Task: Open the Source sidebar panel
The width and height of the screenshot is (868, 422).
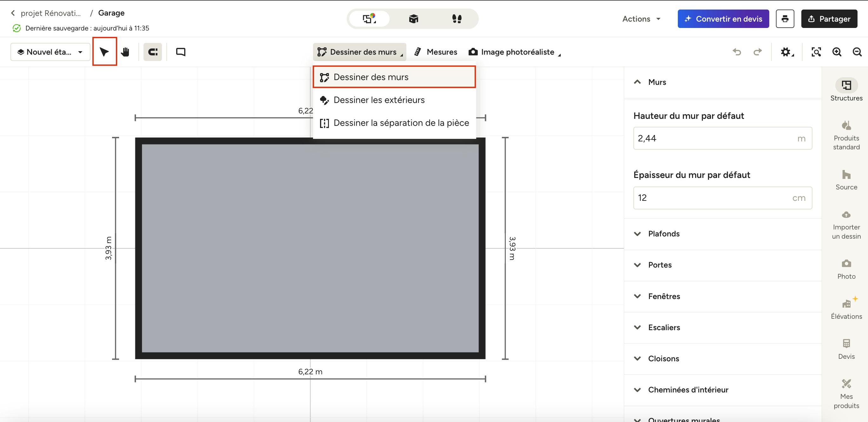Action: coord(846,180)
